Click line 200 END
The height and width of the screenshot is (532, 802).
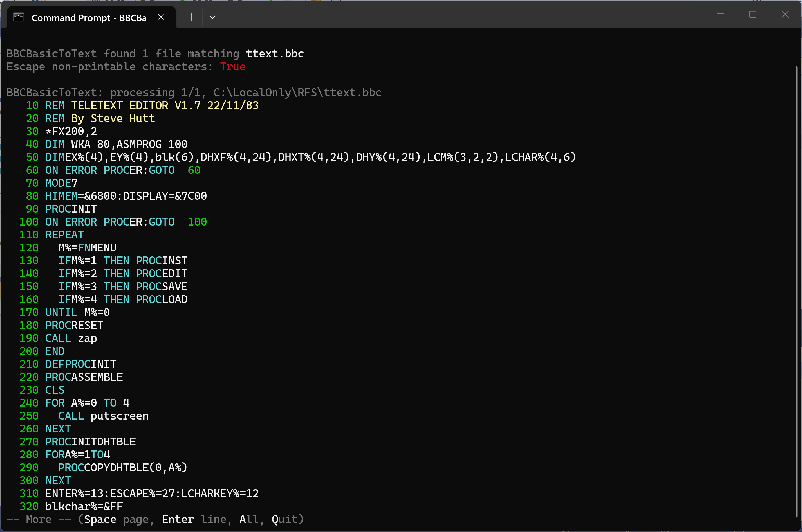(42, 351)
